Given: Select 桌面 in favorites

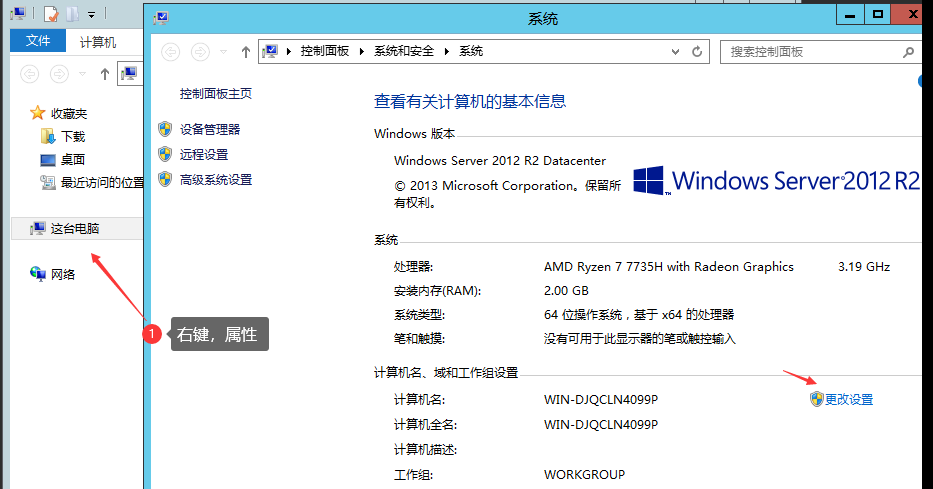Looking at the screenshot, I should 73,159.
